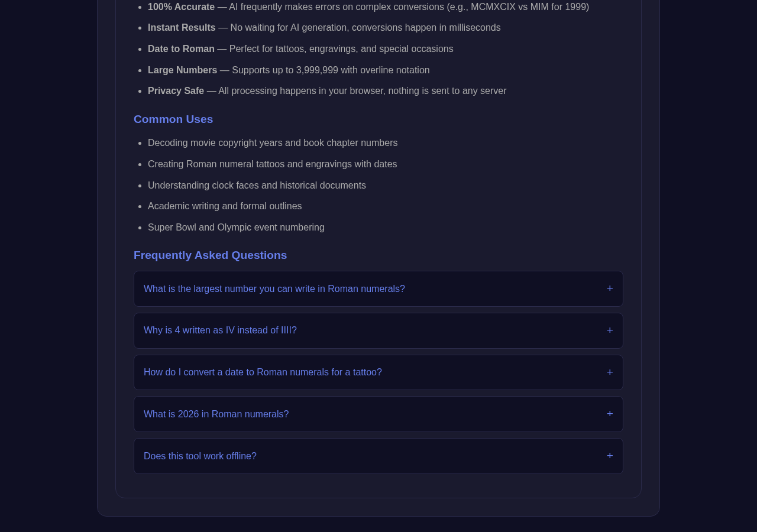Open 'How do I convert a date' FAQ
Image resolution: width=757 pixels, height=532 pixels.
pos(378,372)
